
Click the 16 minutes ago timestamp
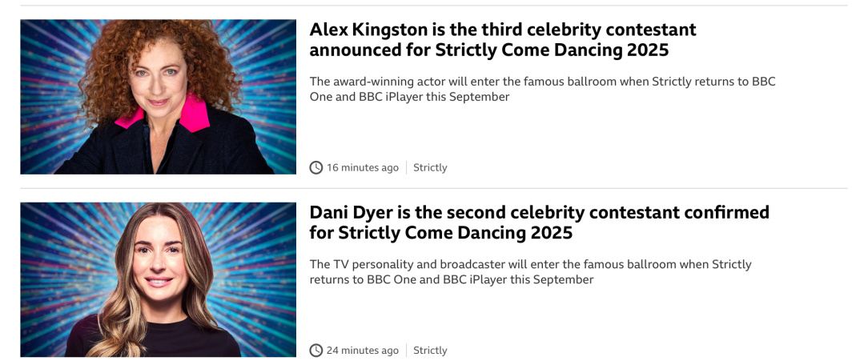(362, 167)
